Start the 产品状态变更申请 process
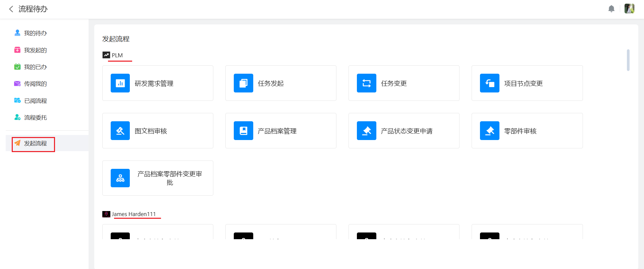This screenshot has width=644, height=269. (404, 131)
